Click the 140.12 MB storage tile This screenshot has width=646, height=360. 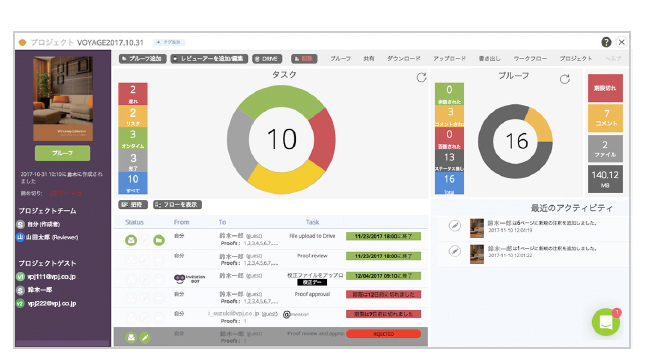coord(605,179)
